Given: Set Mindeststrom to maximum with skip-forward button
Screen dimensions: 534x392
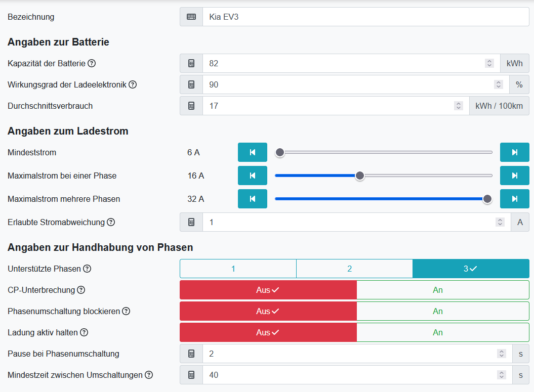Looking at the screenshot, I should [514, 153].
